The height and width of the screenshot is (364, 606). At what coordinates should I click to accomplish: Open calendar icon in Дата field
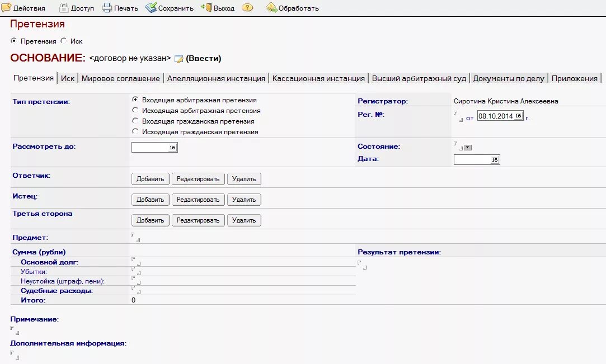[x=495, y=160]
